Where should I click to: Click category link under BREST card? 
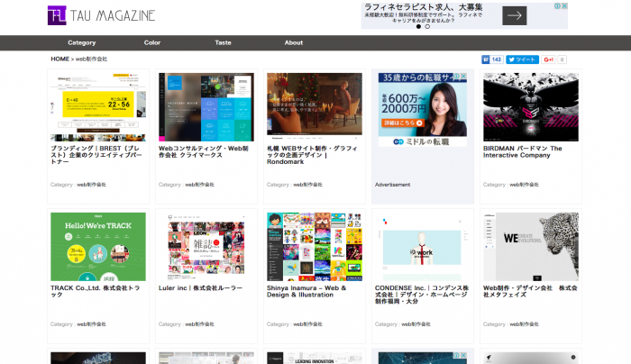[x=91, y=185]
